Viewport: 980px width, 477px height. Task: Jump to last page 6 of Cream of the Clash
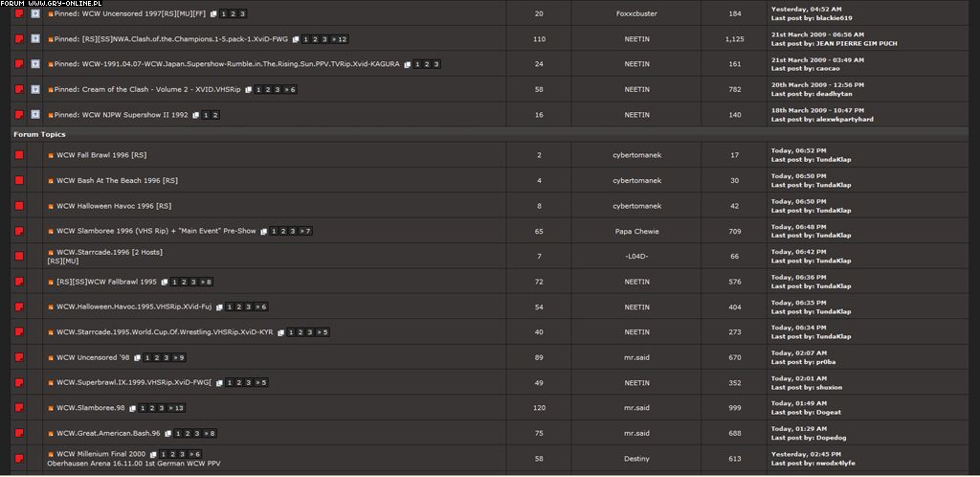[x=289, y=90]
